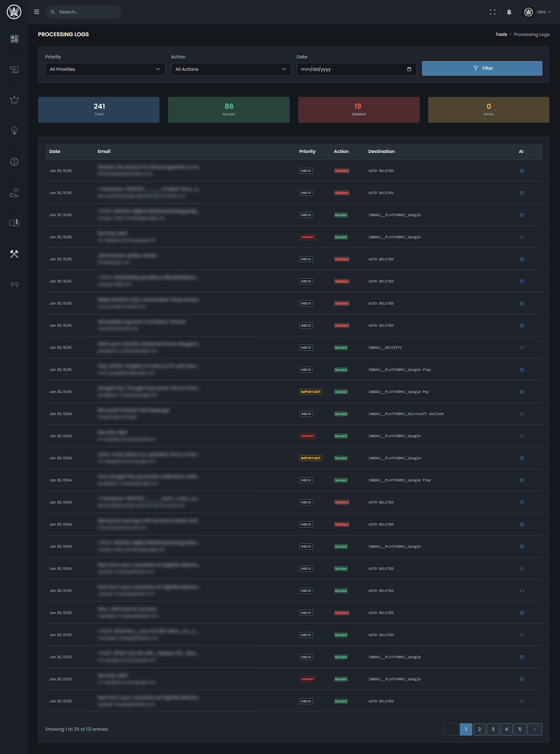This screenshot has height=754, width=560.
Task: Open the Hiro user profile avatar
Action: tap(528, 12)
